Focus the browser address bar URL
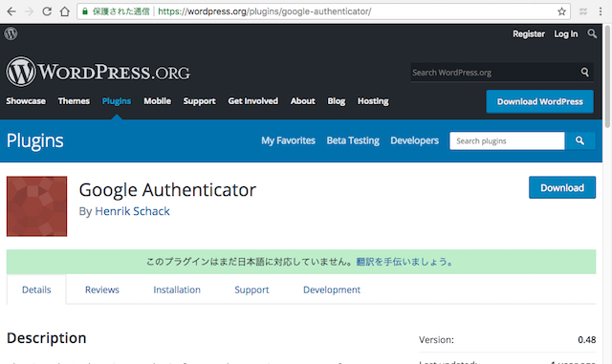Image resolution: width=612 pixels, height=364 pixels. [265, 11]
